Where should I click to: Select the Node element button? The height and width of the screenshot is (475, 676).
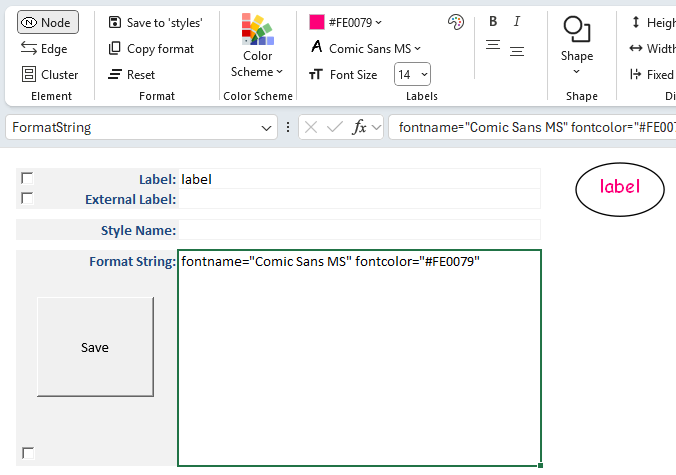[47, 22]
